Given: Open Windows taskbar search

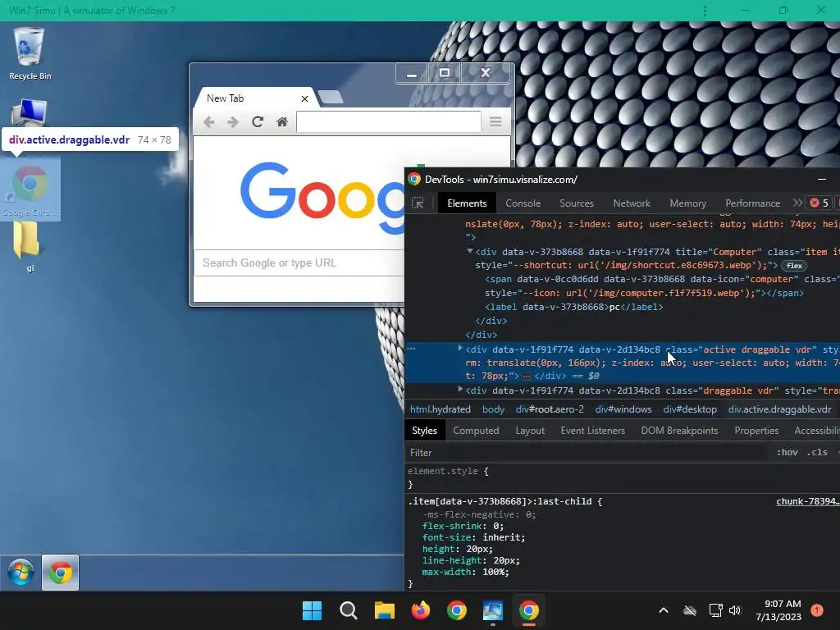Looking at the screenshot, I should click(348, 610).
